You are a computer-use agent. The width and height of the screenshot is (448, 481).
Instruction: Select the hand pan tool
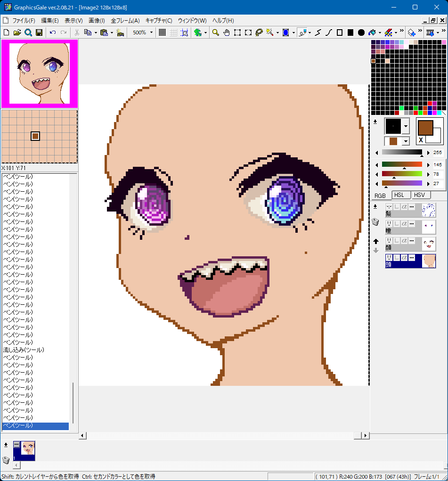pos(227,33)
